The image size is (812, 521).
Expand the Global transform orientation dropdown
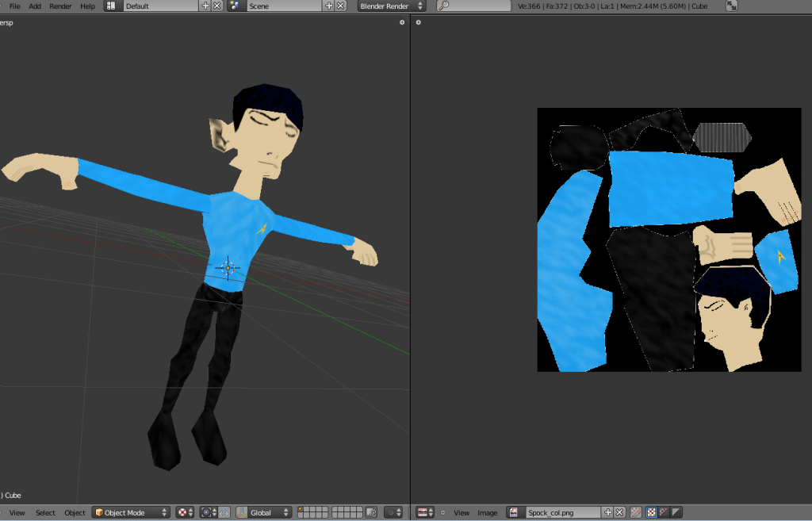click(x=263, y=512)
